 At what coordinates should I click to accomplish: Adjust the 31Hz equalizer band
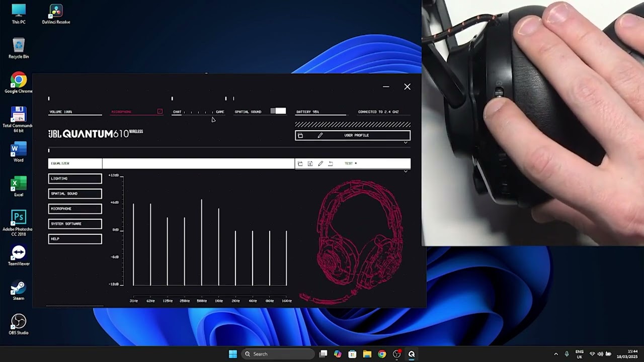[x=133, y=245]
